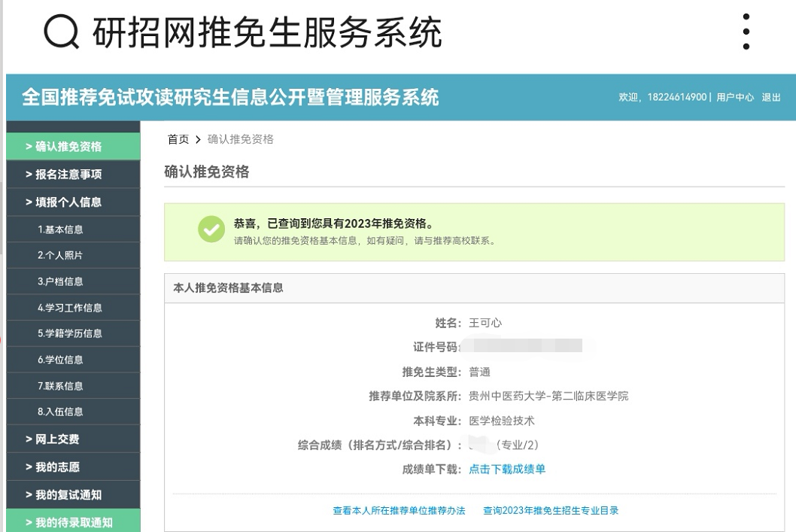Click the green success checkmark icon
The image size is (796, 532).
click(x=211, y=230)
